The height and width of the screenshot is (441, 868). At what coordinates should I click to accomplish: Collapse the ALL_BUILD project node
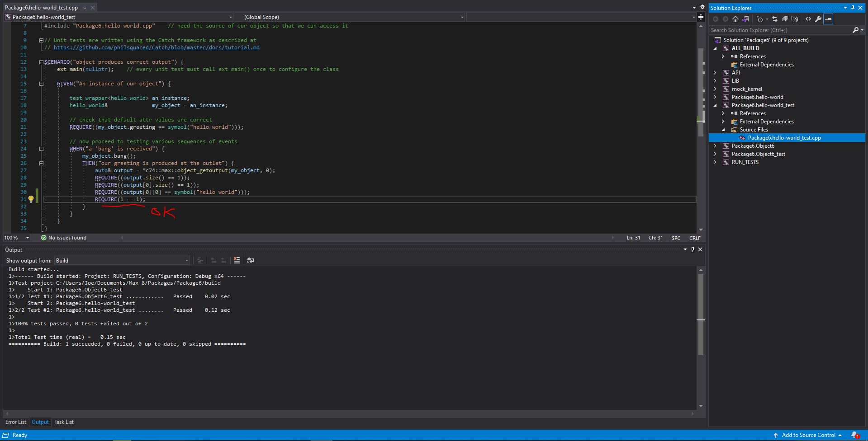pos(715,48)
